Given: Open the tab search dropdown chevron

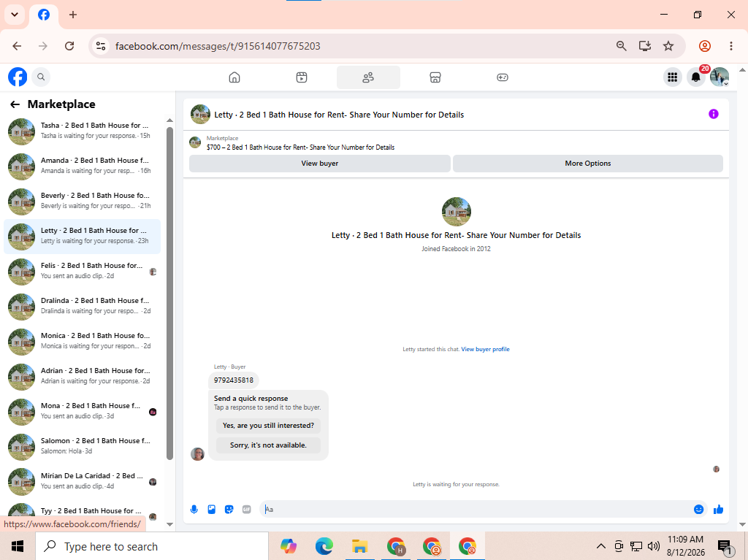Looking at the screenshot, I should (15, 15).
